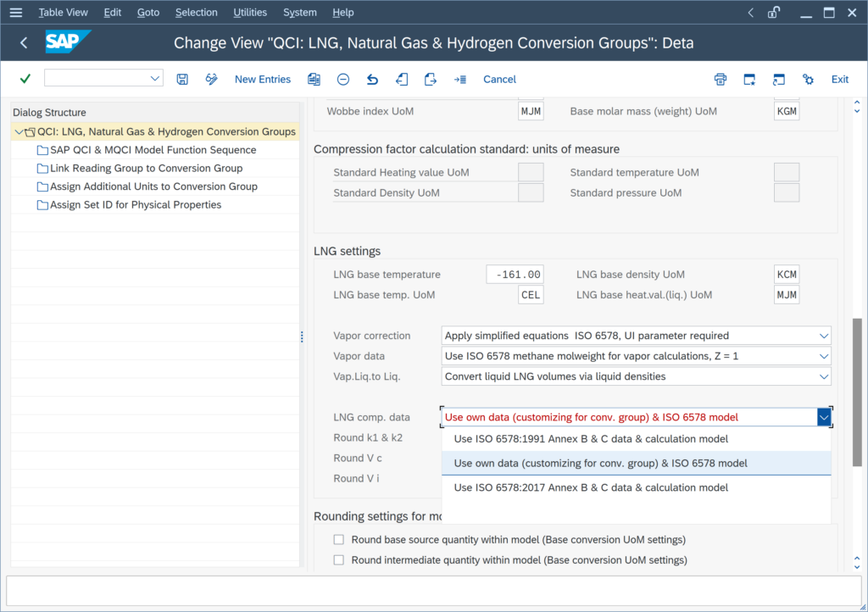The width and height of the screenshot is (868, 612).
Task: Select ISO 6578:1991 Annex B & C option
Action: point(636,439)
